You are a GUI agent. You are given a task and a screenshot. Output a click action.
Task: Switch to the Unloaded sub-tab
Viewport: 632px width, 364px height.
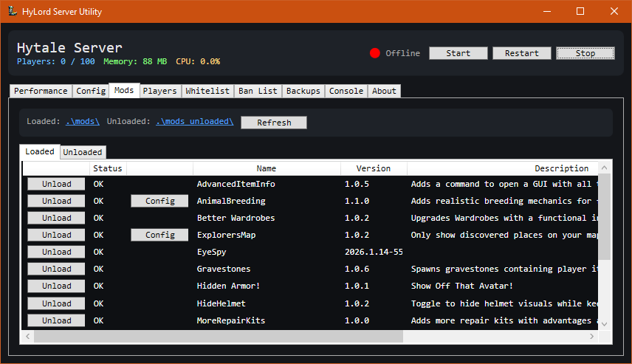tap(83, 152)
